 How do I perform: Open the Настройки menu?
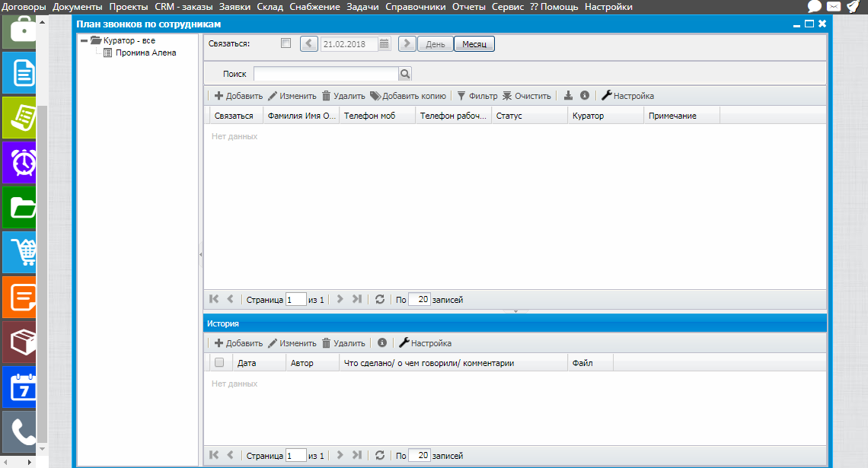(608, 7)
